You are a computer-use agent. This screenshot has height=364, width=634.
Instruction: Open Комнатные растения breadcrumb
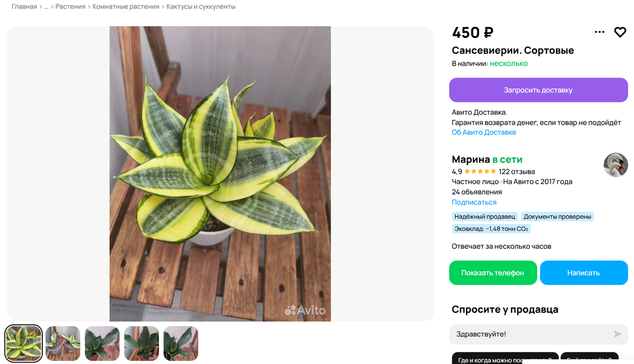click(126, 7)
